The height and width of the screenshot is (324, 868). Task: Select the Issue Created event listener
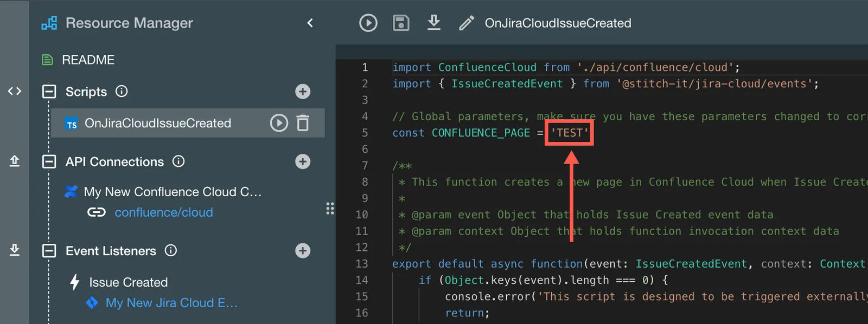click(129, 282)
